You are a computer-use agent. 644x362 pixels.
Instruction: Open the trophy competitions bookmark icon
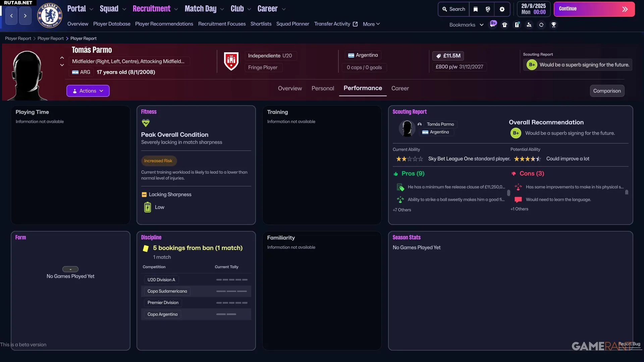pos(554,25)
